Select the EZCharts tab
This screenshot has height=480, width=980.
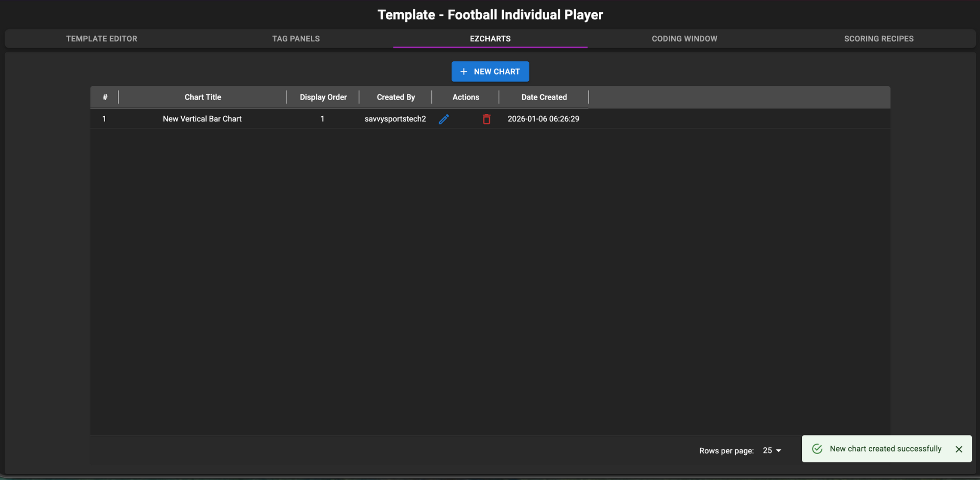tap(490, 39)
